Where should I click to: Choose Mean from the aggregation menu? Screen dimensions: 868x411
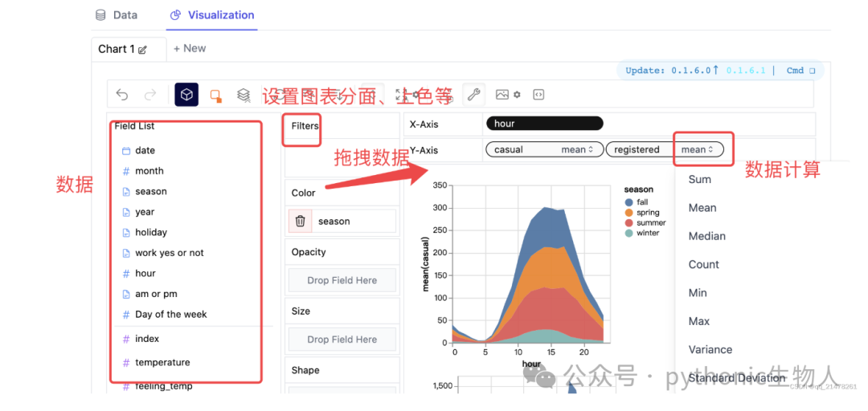click(702, 208)
